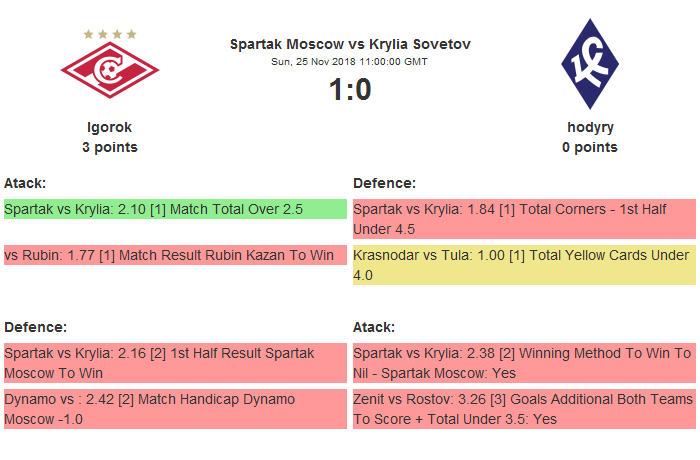700x460 pixels.
Task: Open the hodyry player name
Action: coord(590,127)
